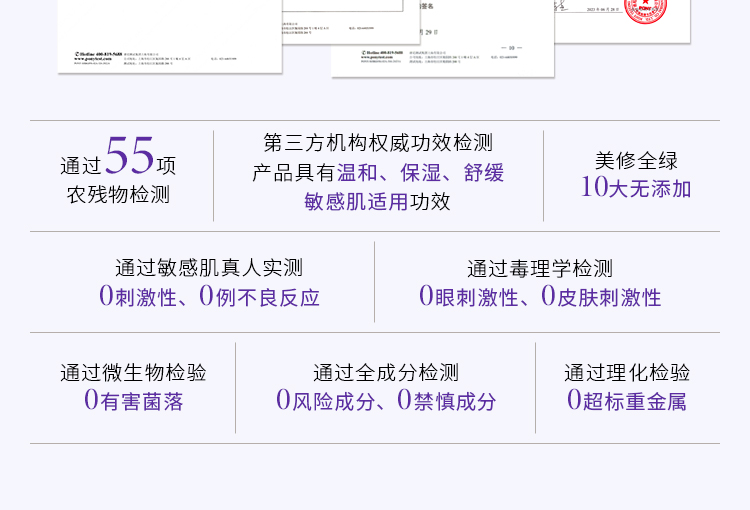The width and height of the screenshot is (750, 510).
Task: Select the 0刺激性、0例不良反应 text
Action: 208,297
